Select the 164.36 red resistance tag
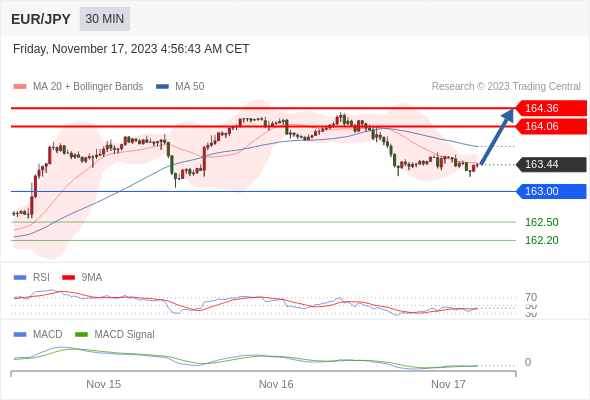The width and height of the screenshot is (590, 400). [x=551, y=108]
